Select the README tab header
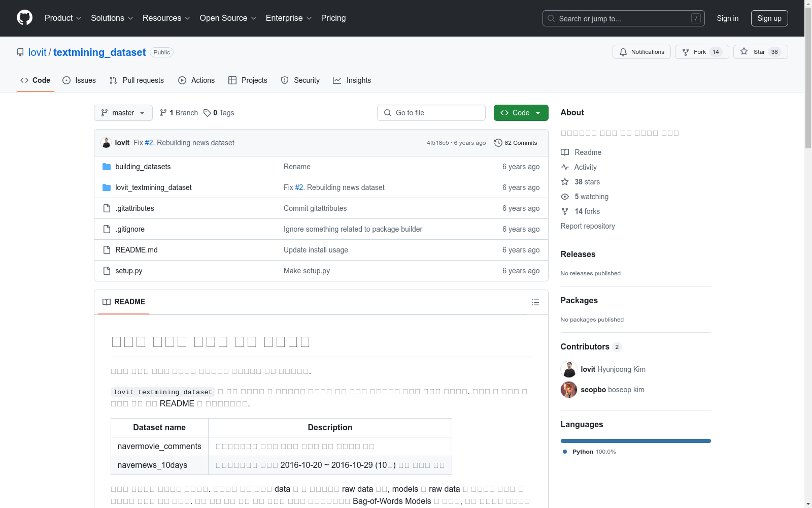 [x=124, y=302]
